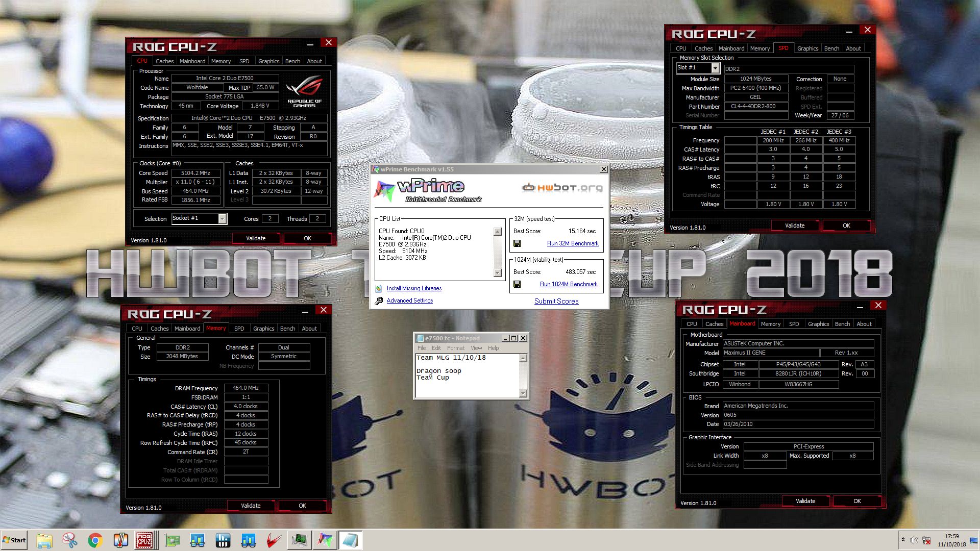Click the Core Speed value 5104.2 MHz
The image size is (980, 551).
coord(195,173)
